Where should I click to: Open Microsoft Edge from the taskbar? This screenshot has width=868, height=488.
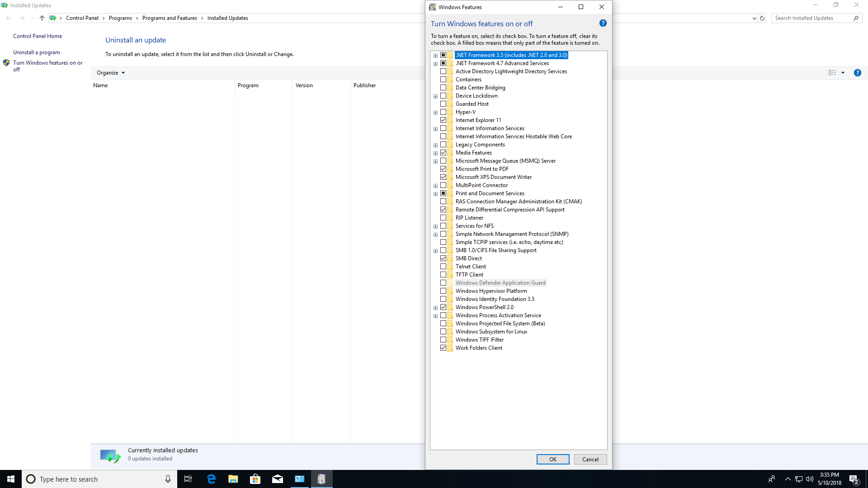click(x=211, y=479)
